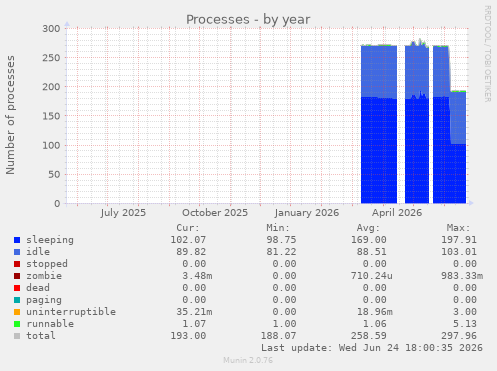Click the 50 y-axis tick label

click(54, 174)
